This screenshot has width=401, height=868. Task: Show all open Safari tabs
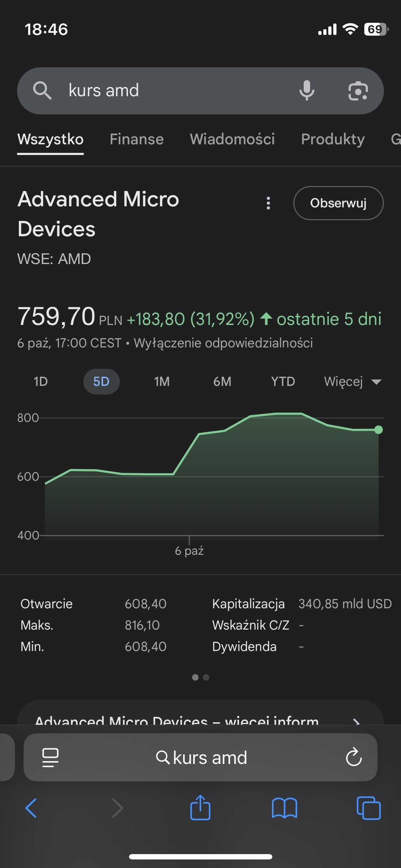369,808
